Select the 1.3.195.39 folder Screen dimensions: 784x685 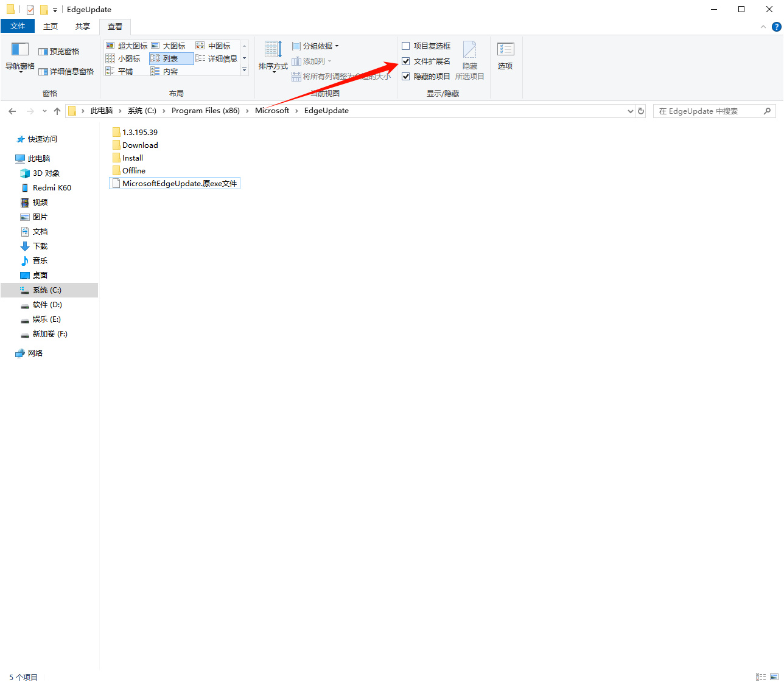coord(135,132)
